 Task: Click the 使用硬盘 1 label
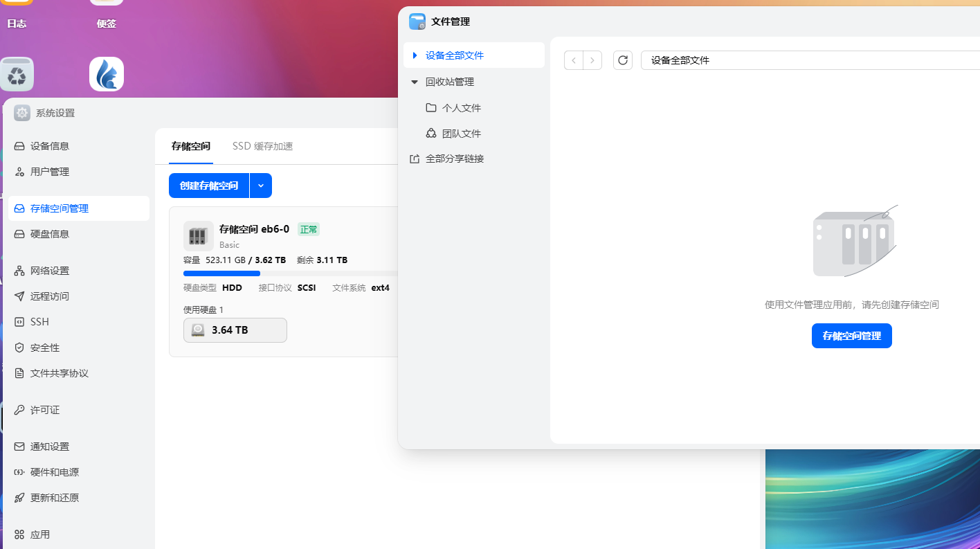tap(203, 309)
